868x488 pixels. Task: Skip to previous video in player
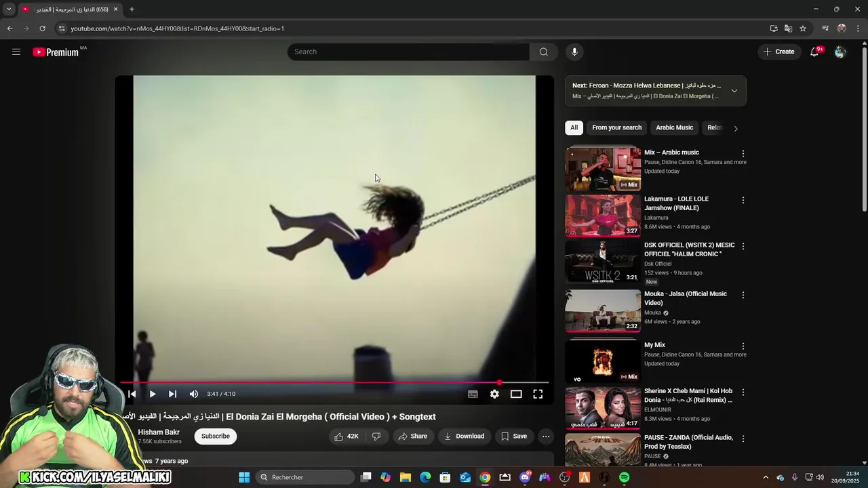(132, 394)
